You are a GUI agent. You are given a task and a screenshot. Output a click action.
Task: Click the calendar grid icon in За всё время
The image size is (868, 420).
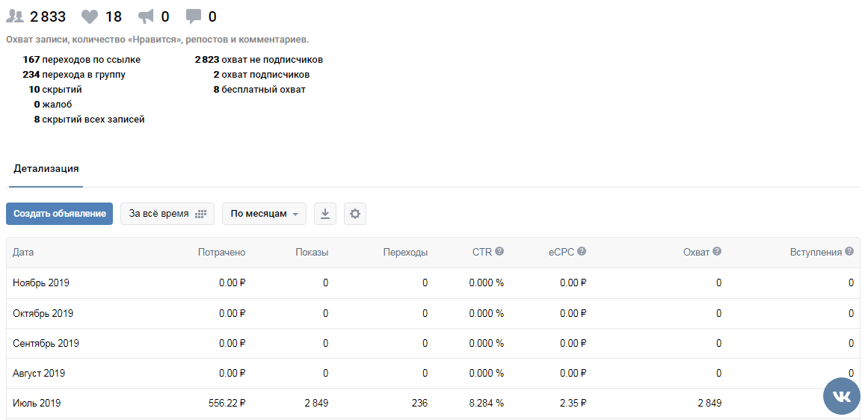tap(200, 214)
